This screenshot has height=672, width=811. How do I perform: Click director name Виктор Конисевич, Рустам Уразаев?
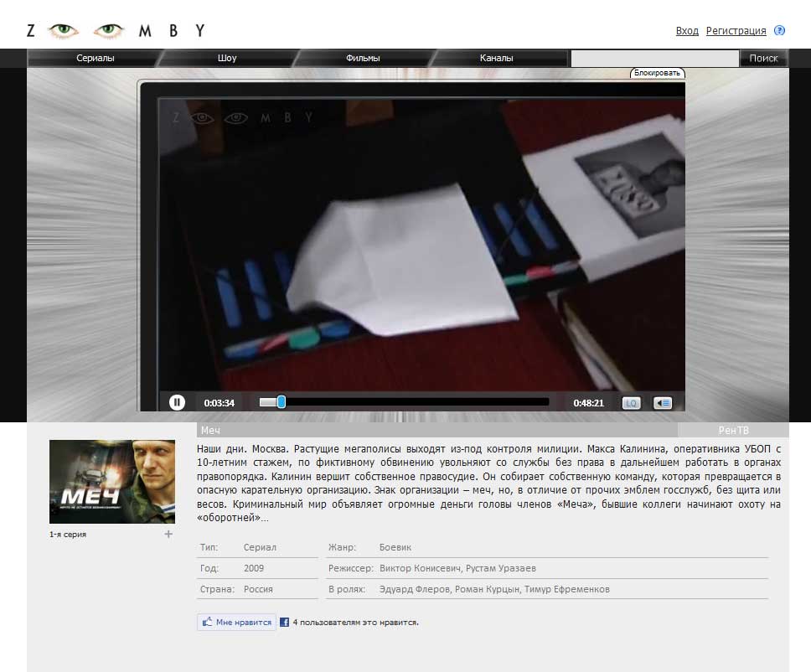(457, 568)
